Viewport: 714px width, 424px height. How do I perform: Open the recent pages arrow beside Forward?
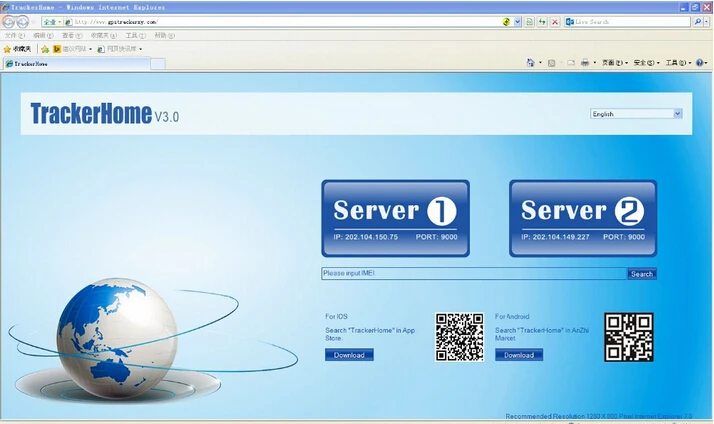coord(33,22)
